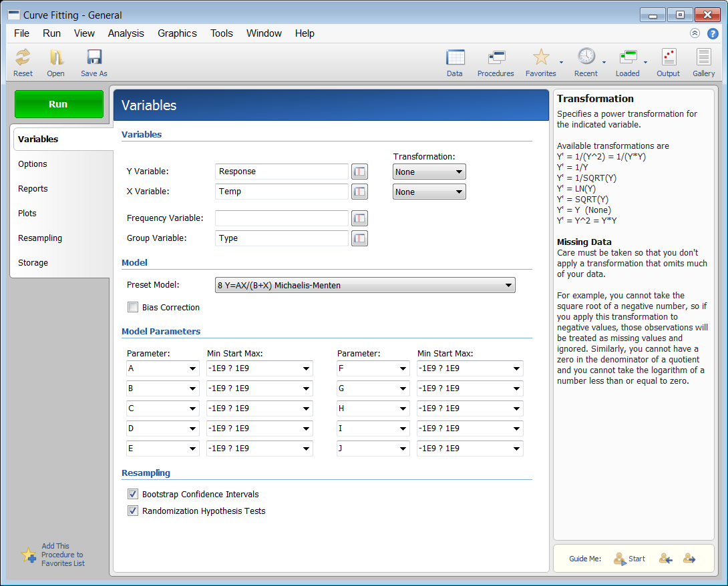Open the Tools menu
This screenshot has height=586, width=728.
[x=222, y=33]
